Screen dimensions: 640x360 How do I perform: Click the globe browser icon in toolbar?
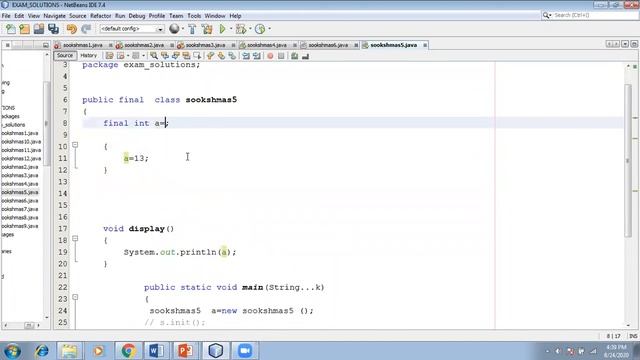tap(174, 29)
